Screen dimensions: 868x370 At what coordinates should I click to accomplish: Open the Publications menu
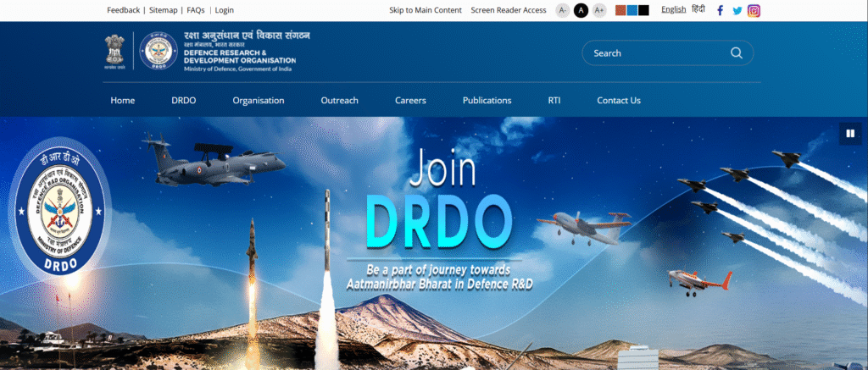[487, 101]
